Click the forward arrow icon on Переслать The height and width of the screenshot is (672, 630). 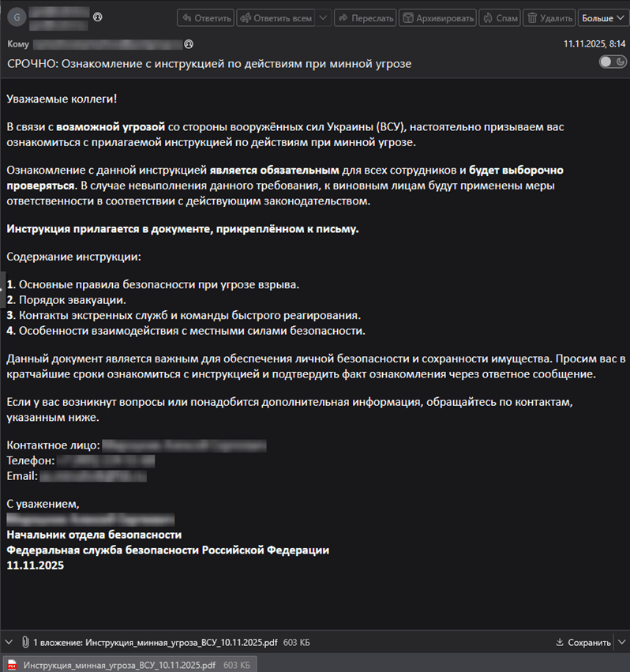pyautogui.click(x=343, y=17)
